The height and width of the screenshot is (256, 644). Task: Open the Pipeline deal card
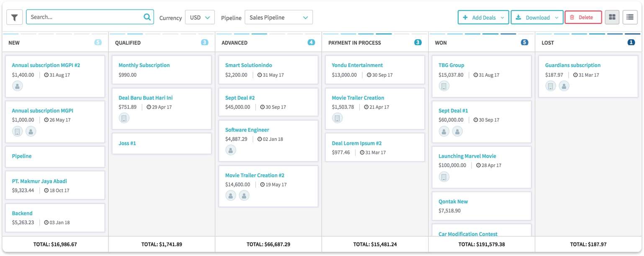[22, 156]
